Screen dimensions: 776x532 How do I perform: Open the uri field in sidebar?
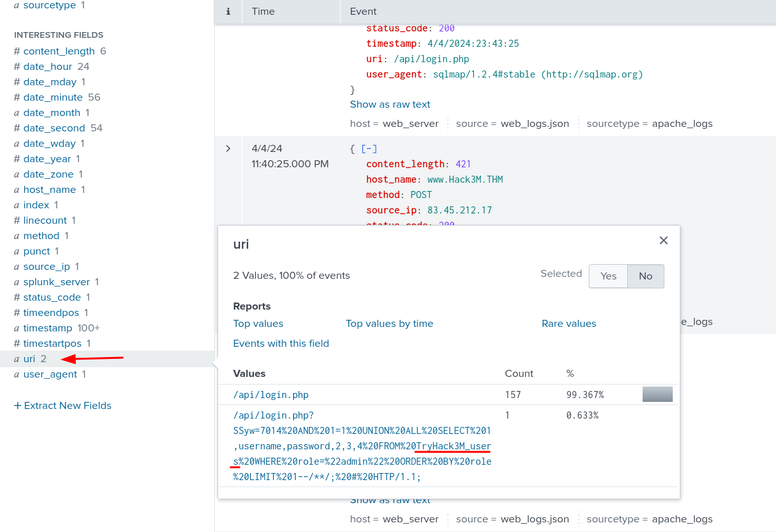[x=30, y=359]
